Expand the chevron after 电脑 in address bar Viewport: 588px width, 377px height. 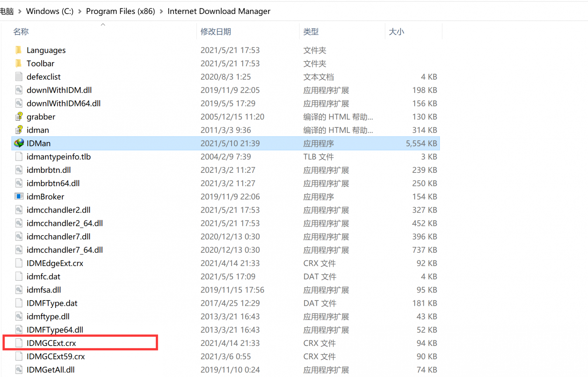click(x=20, y=12)
